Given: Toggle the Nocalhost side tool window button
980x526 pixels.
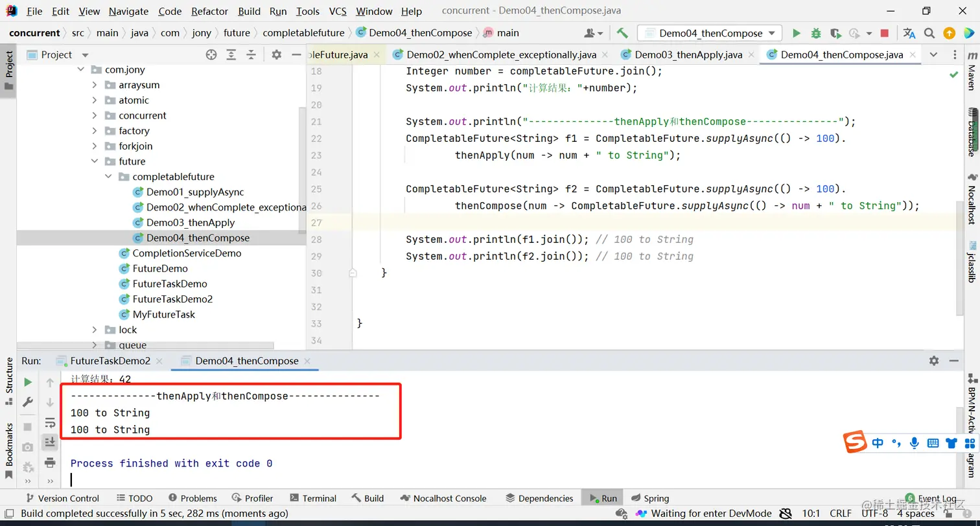Looking at the screenshot, I should pyautogui.click(x=971, y=199).
